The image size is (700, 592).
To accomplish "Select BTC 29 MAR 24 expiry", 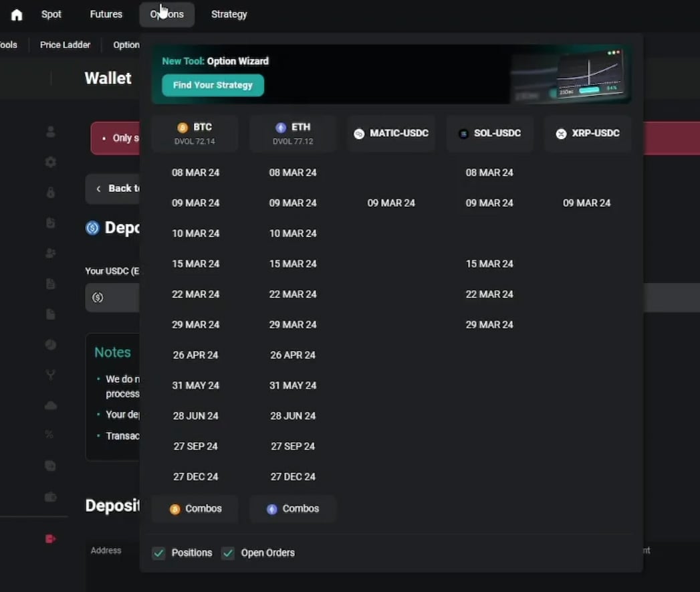I will pyautogui.click(x=195, y=324).
